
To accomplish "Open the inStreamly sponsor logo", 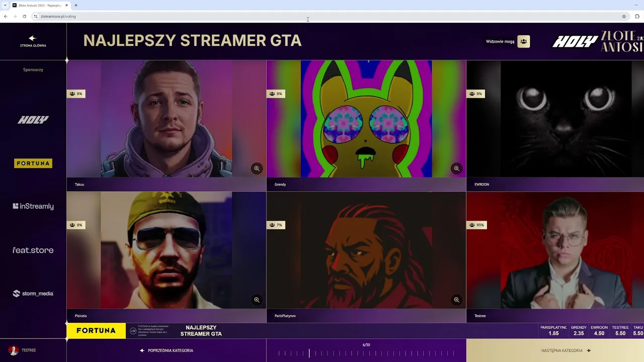I will [x=33, y=206].
